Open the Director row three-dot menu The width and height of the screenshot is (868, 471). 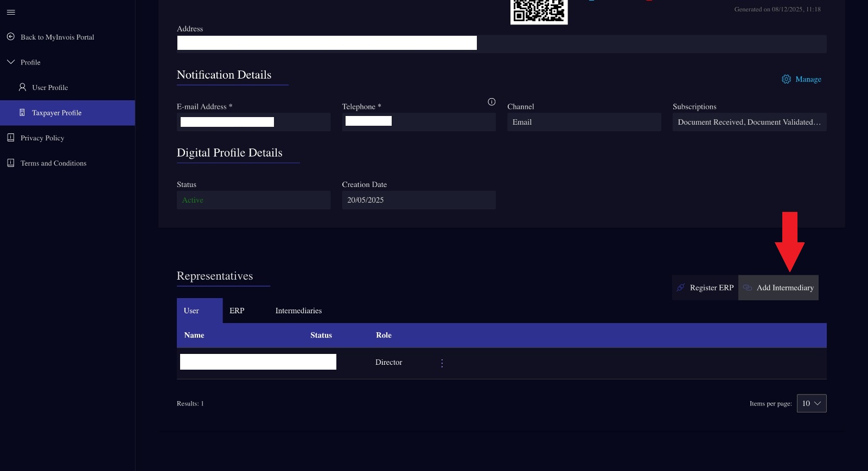(442, 363)
